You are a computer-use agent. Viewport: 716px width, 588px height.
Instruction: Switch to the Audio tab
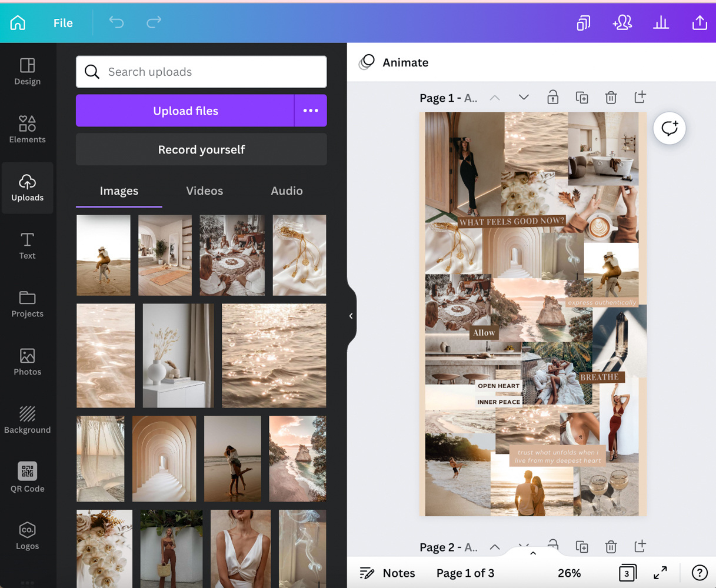(287, 191)
